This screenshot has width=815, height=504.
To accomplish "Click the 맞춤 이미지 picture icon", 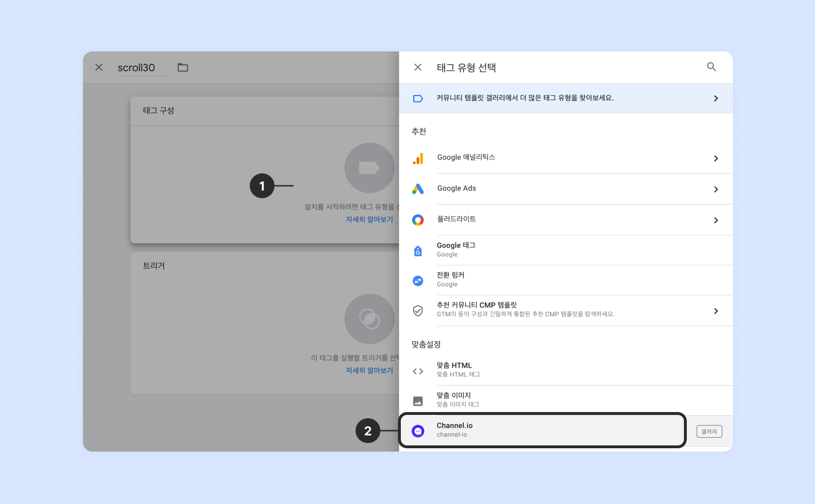I will [418, 401].
